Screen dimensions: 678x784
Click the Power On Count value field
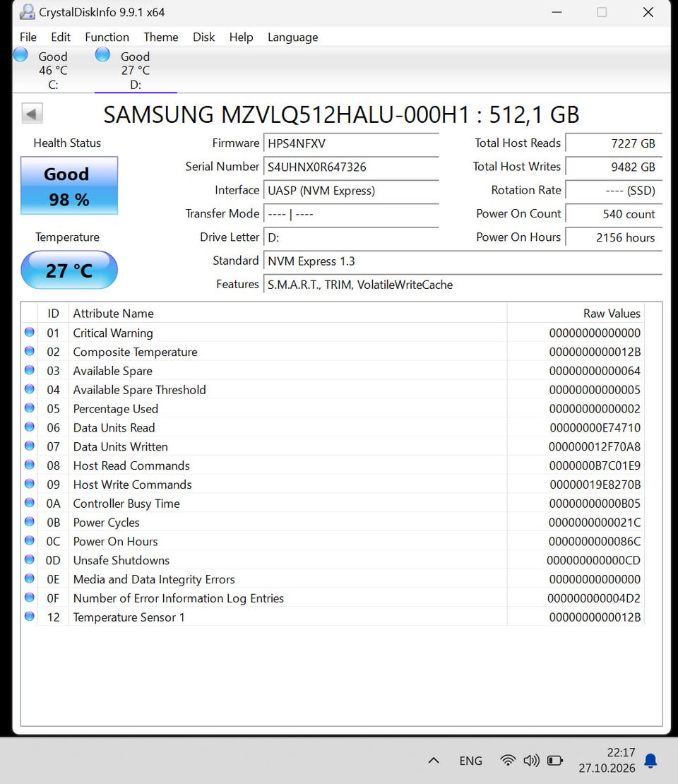614,214
